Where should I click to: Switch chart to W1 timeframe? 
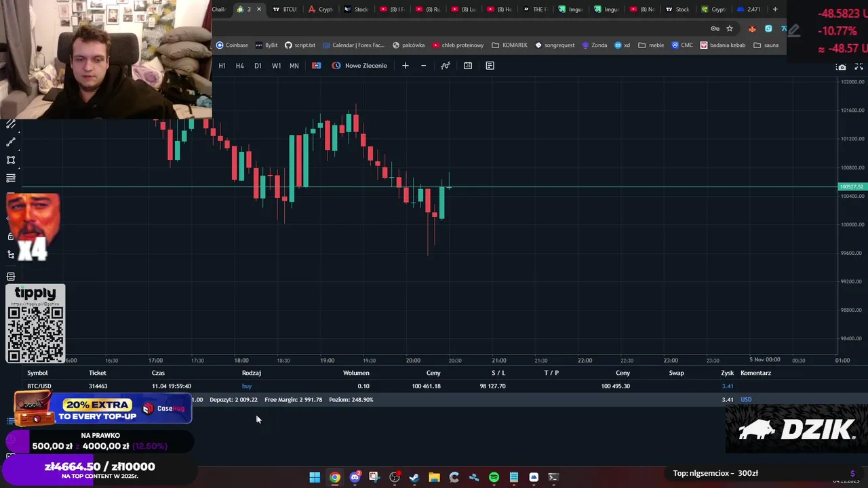click(x=276, y=66)
